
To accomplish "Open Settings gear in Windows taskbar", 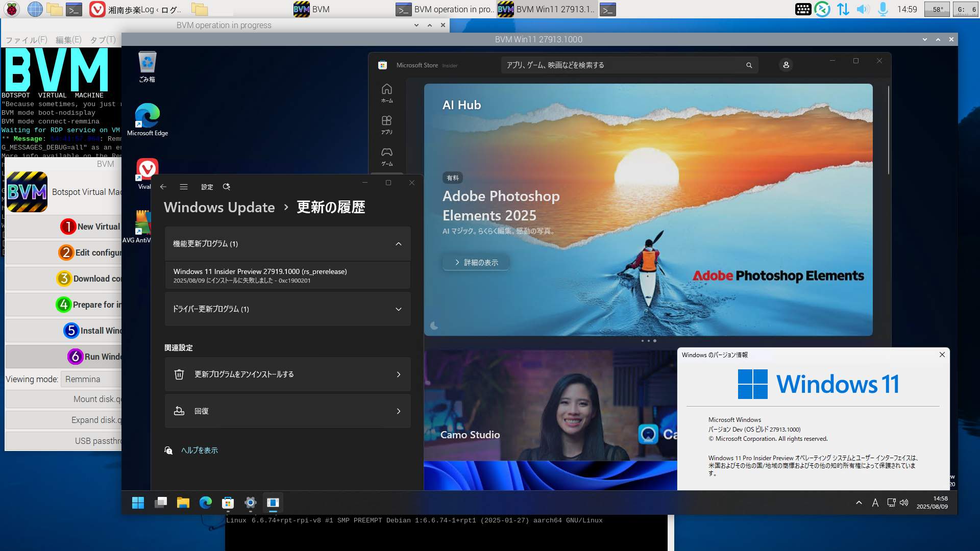I will 251,503.
